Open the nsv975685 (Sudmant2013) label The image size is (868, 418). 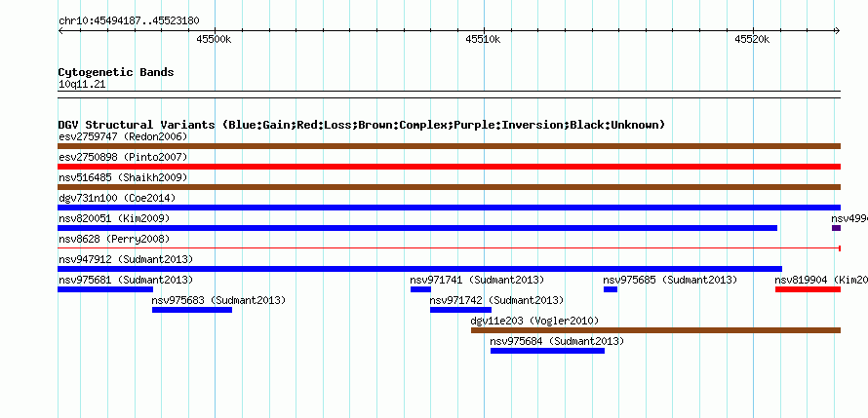670,280
